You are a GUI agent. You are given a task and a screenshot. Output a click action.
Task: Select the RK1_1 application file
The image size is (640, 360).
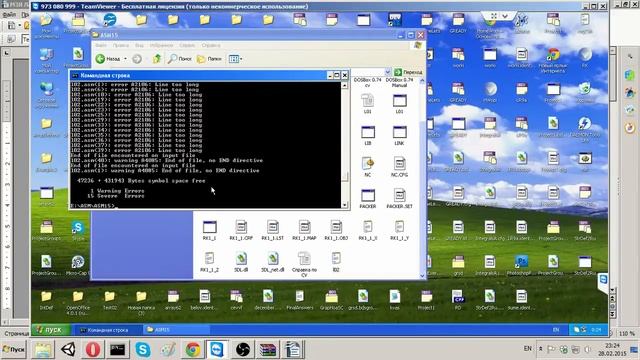[x=209, y=230]
